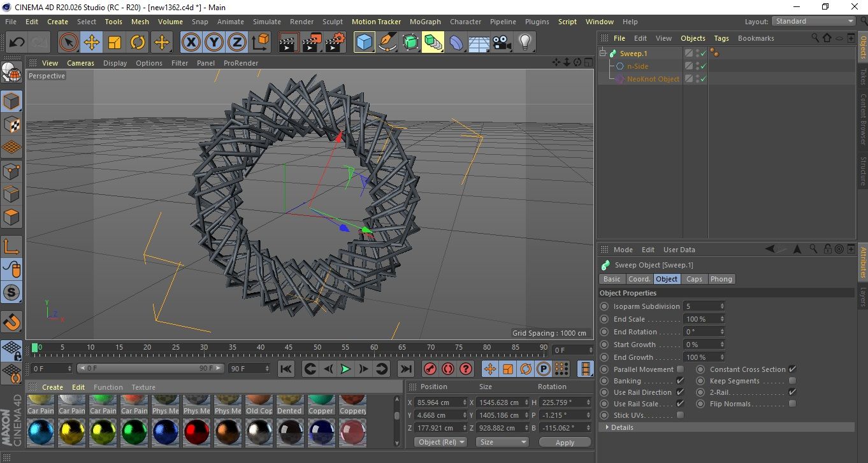This screenshot has width=868, height=463.
Task: Open the Simulate menu
Action: 266,22
